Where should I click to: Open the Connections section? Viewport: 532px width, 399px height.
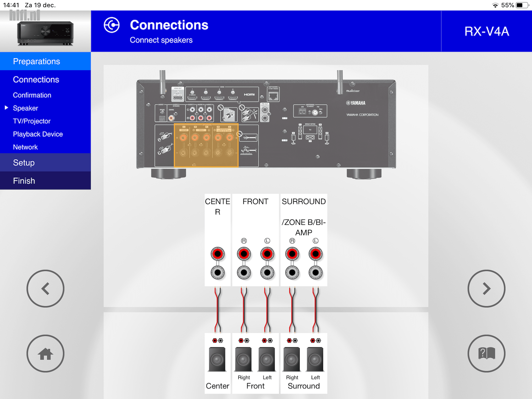[45, 79]
